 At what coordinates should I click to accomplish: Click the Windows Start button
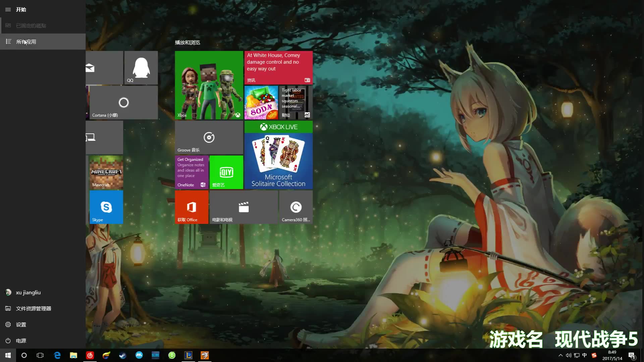(8, 355)
